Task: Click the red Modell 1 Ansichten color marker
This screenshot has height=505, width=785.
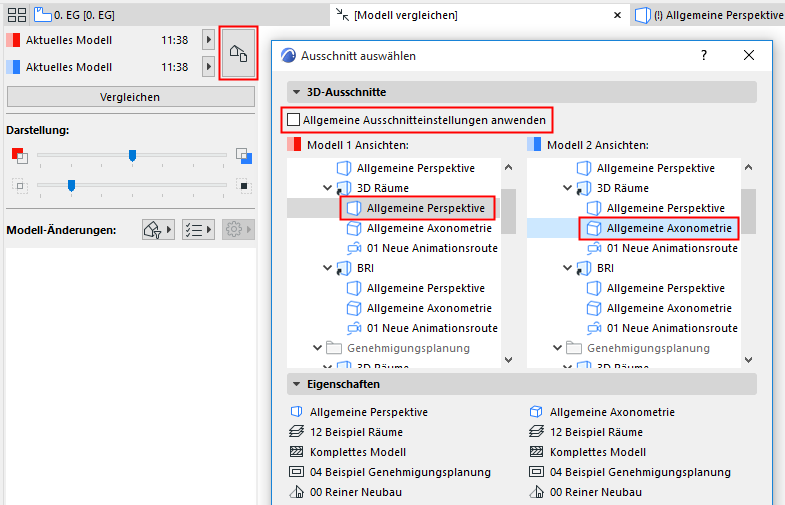Action: (x=294, y=145)
